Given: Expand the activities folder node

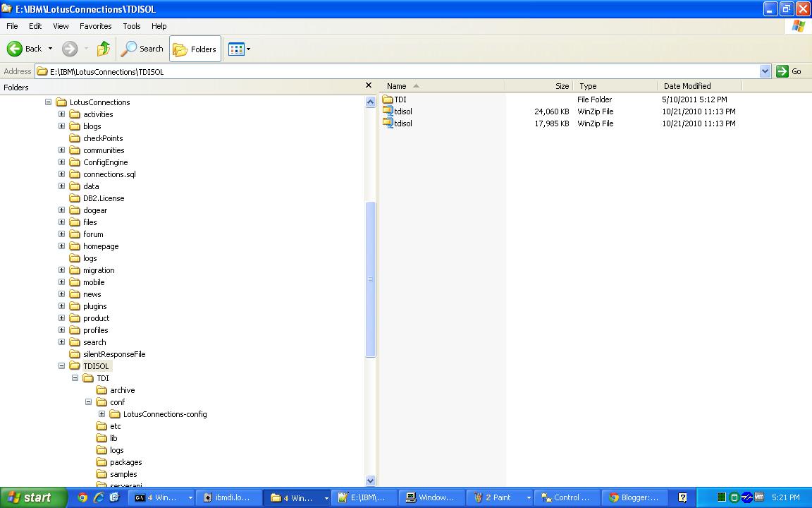Looking at the screenshot, I should pos(61,114).
